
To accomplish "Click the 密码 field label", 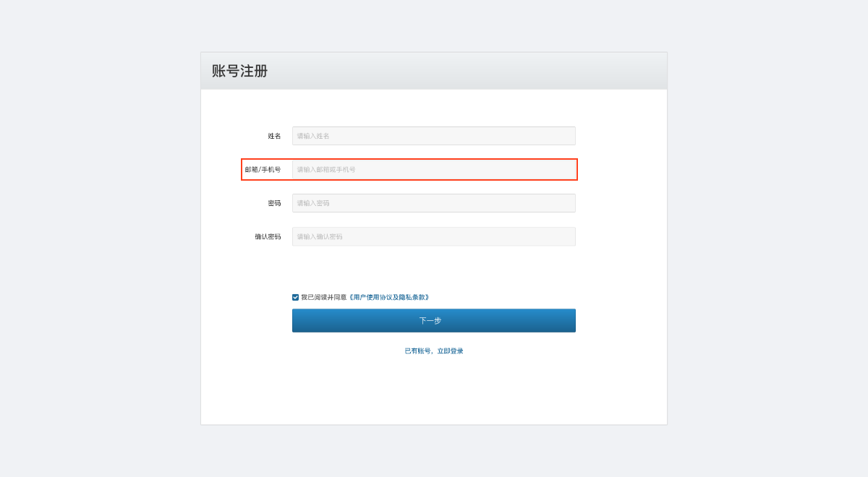I will point(274,203).
